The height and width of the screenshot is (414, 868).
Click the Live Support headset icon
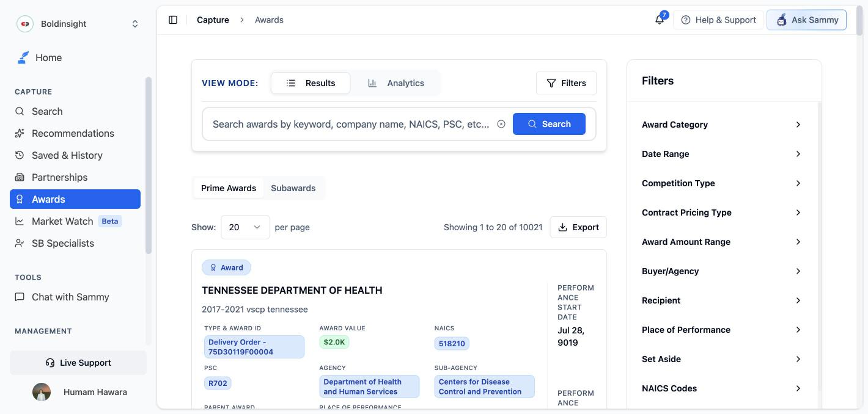pos(50,363)
